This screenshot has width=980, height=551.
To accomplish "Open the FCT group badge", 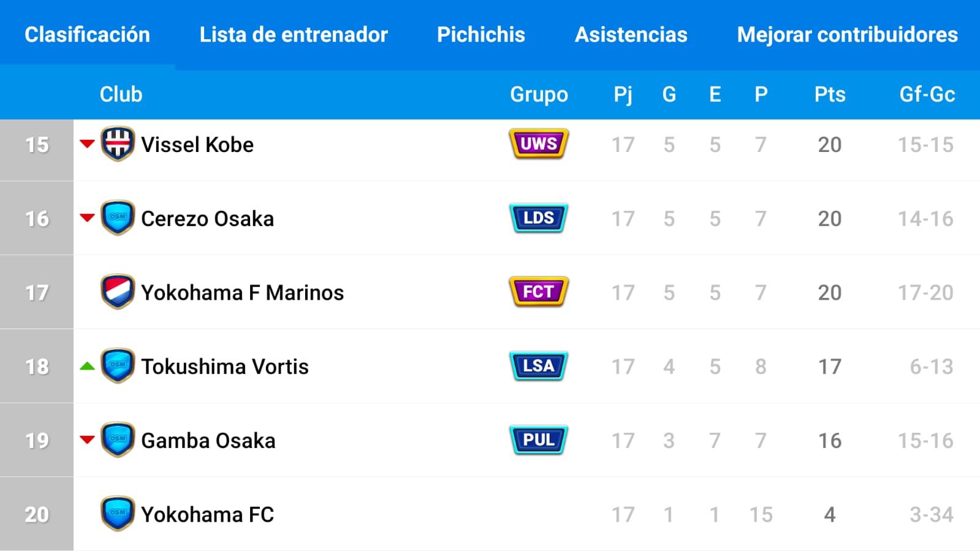I will 539,292.
